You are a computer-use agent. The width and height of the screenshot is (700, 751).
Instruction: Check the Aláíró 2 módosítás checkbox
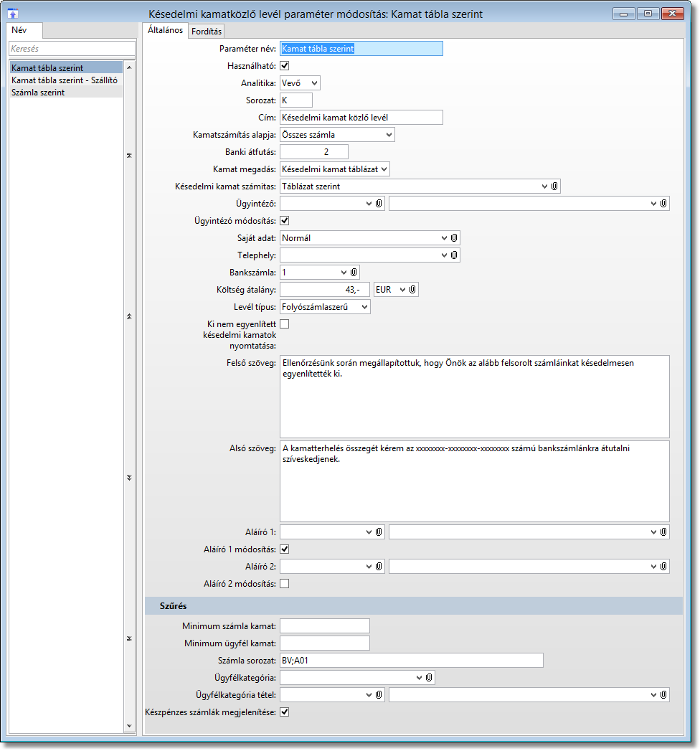point(285,584)
